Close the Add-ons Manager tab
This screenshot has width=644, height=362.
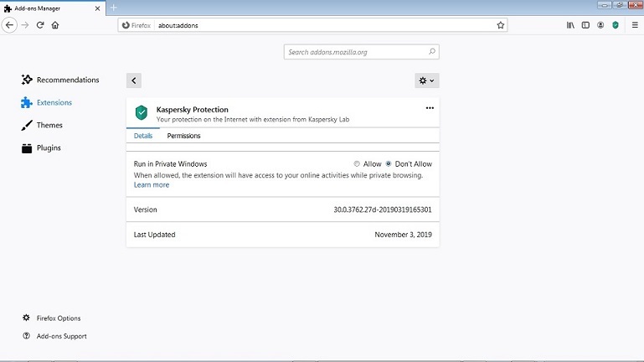point(97,8)
